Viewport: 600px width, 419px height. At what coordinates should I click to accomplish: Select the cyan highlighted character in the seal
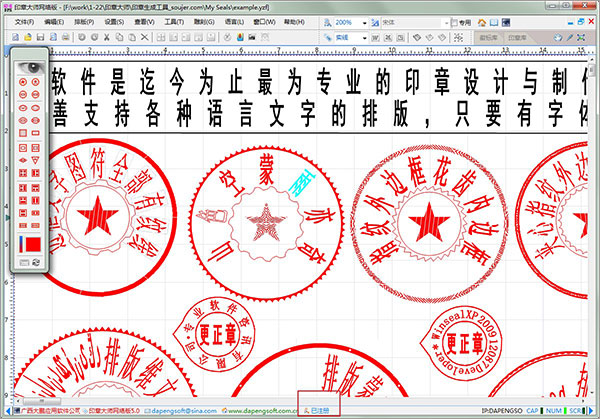(x=302, y=182)
